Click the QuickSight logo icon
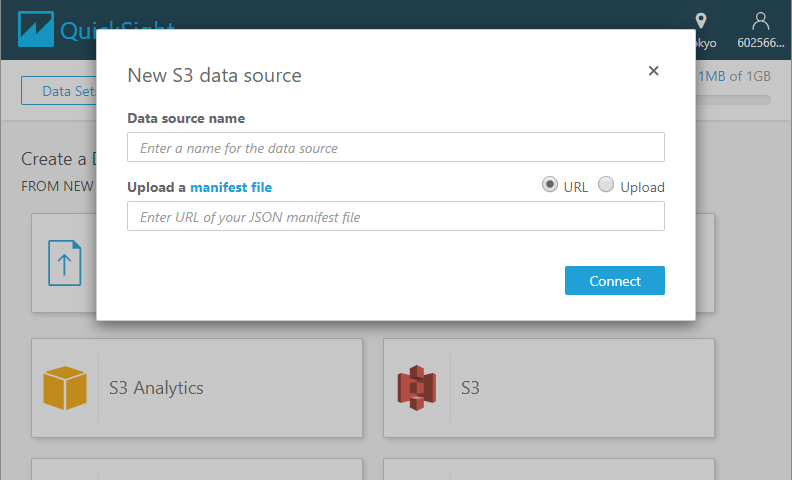 click(x=36, y=30)
